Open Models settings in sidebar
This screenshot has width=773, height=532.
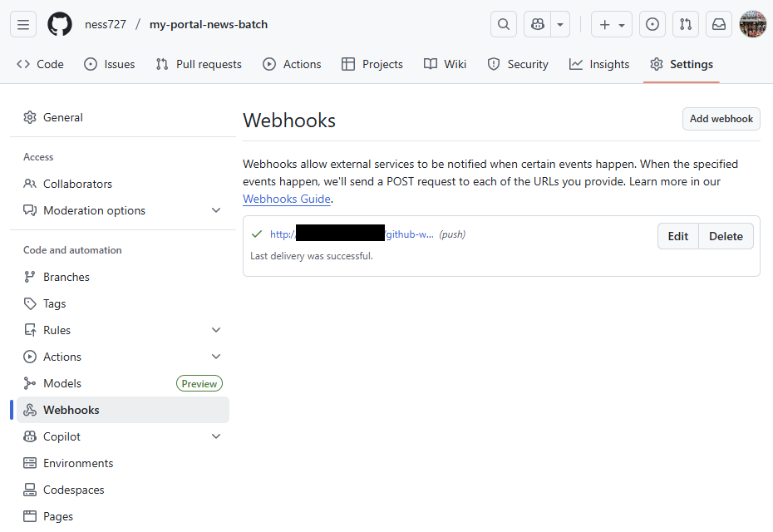tap(123, 383)
